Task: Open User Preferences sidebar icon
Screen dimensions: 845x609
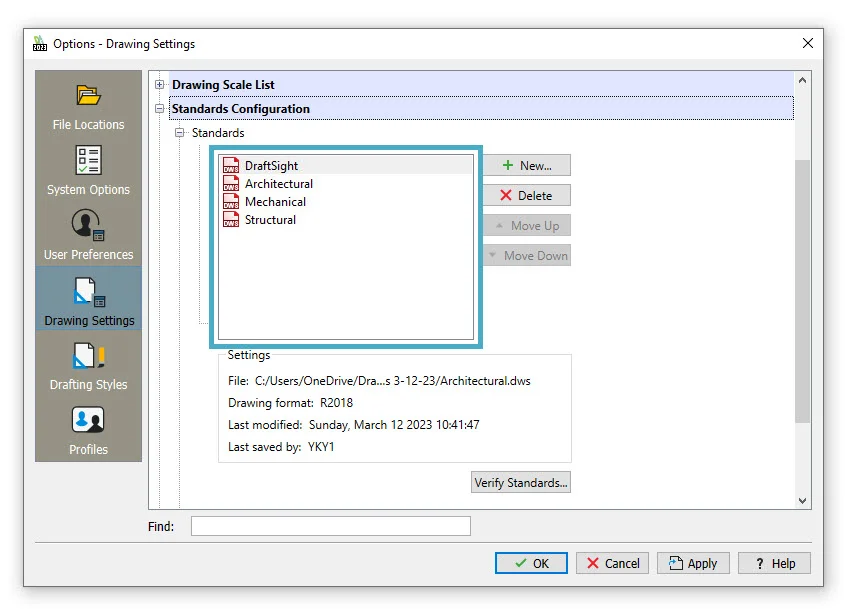Action: 88,225
